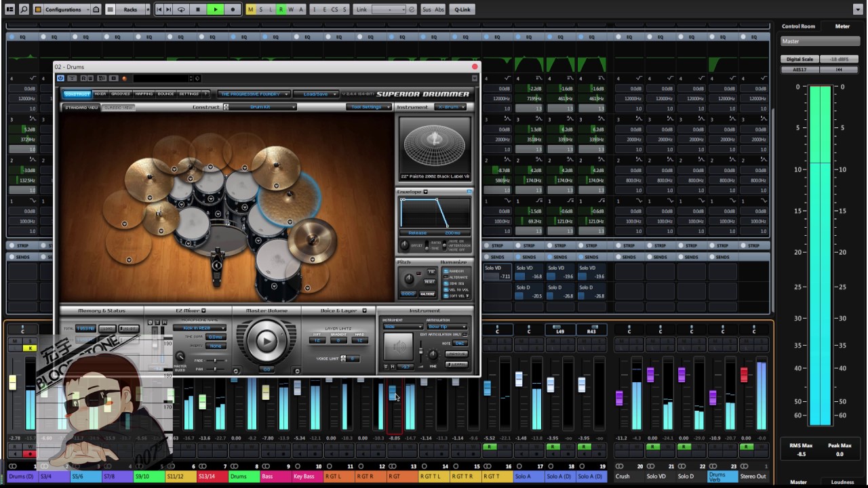Expand the Voice & Layer menu arrow
The width and height of the screenshot is (868, 488).
(x=364, y=310)
